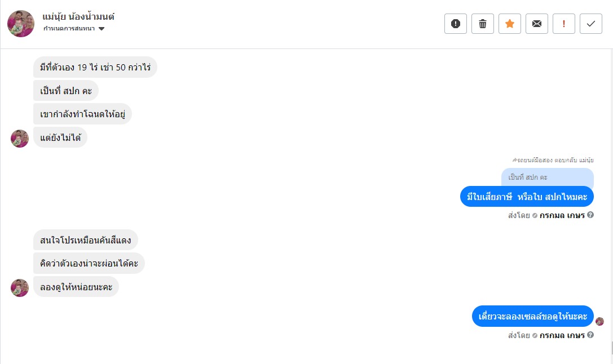
Task: Click the reply arrow beside รถยนต์มือสอง ตอบกลับ
Action: pos(514,160)
